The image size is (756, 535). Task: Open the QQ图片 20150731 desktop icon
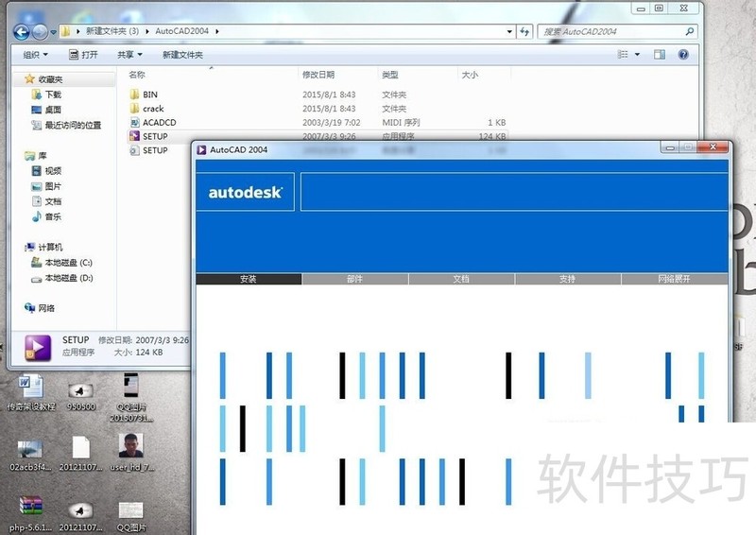tap(131, 397)
